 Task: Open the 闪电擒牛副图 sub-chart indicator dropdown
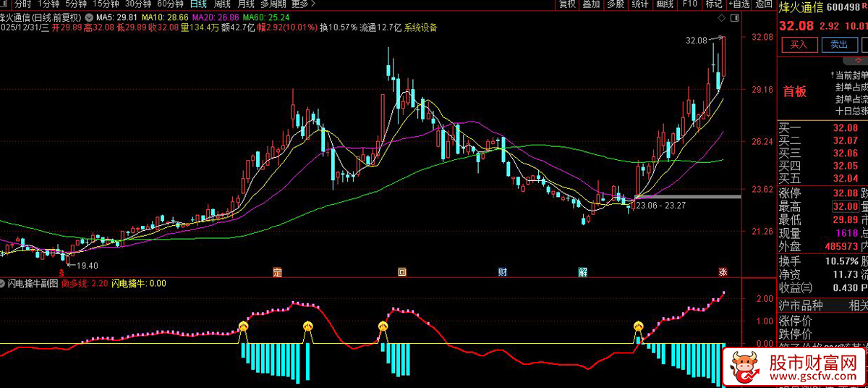click(x=4, y=284)
